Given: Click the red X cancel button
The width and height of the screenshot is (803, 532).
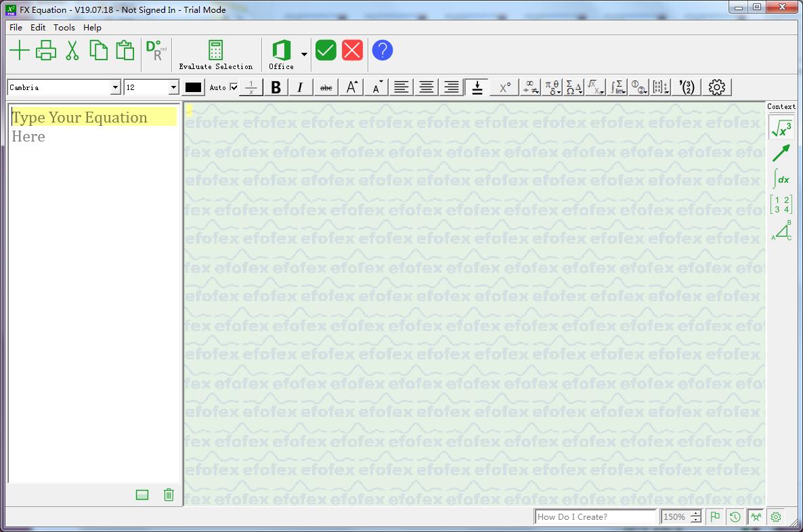Looking at the screenshot, I should coord(352,50).
